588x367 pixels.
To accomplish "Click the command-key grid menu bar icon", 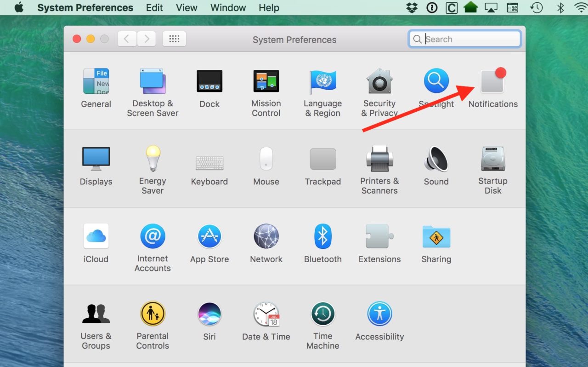I will pyautogui.click(x=513, y=7).
